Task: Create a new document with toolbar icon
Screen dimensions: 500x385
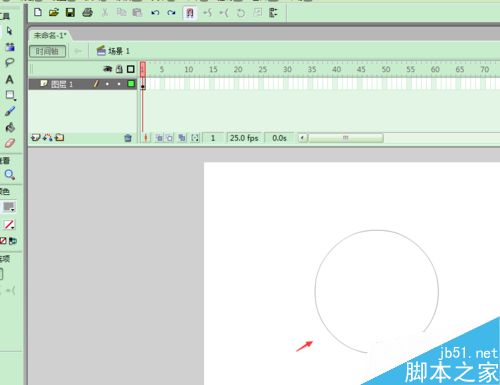Action: click(x=38, y=13)
